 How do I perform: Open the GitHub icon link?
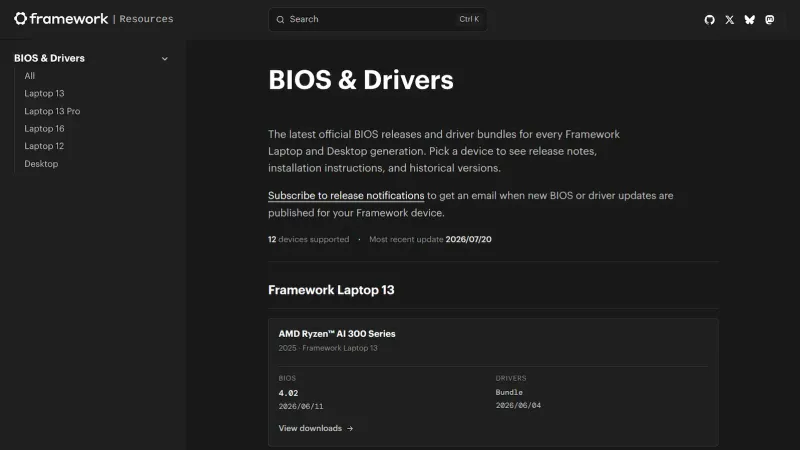click(x=709, y=20)
